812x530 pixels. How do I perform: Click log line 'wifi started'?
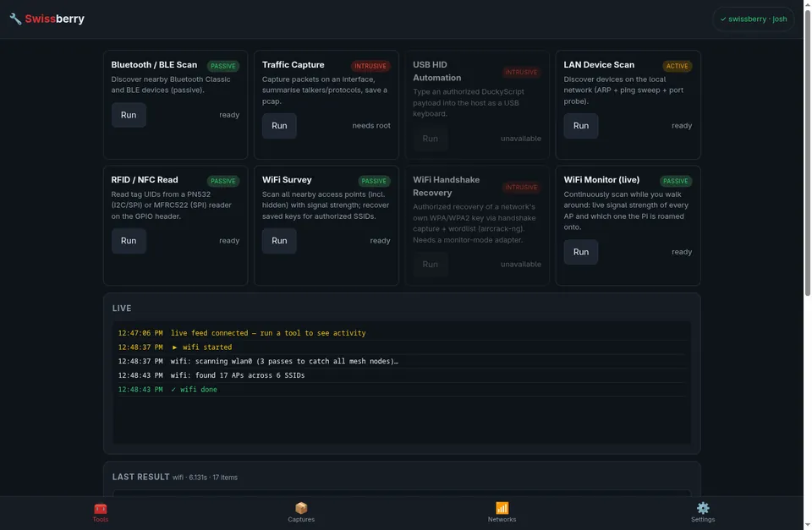click(x=402, y=347)
